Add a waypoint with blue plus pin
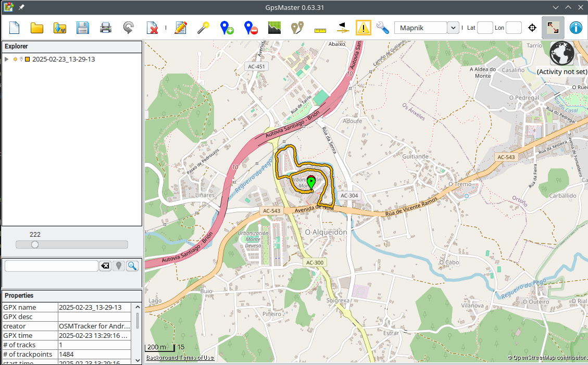588x365 pixels. [227, 28]
